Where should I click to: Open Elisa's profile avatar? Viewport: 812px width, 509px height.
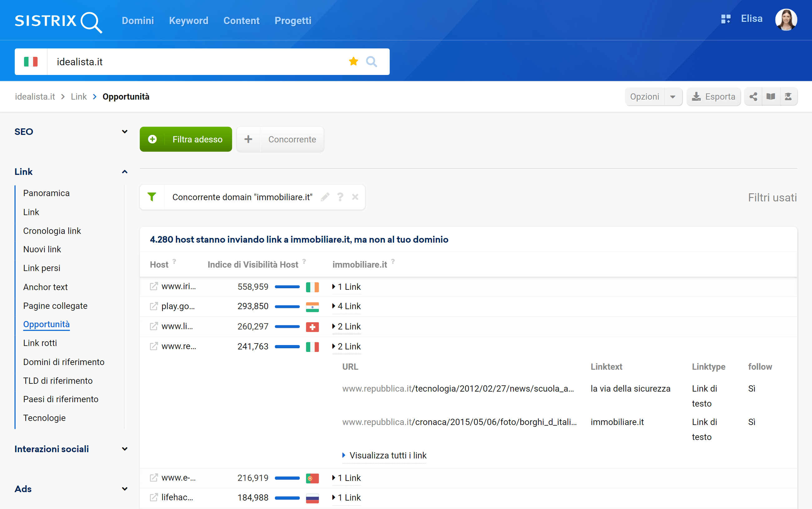pos(786,20)
